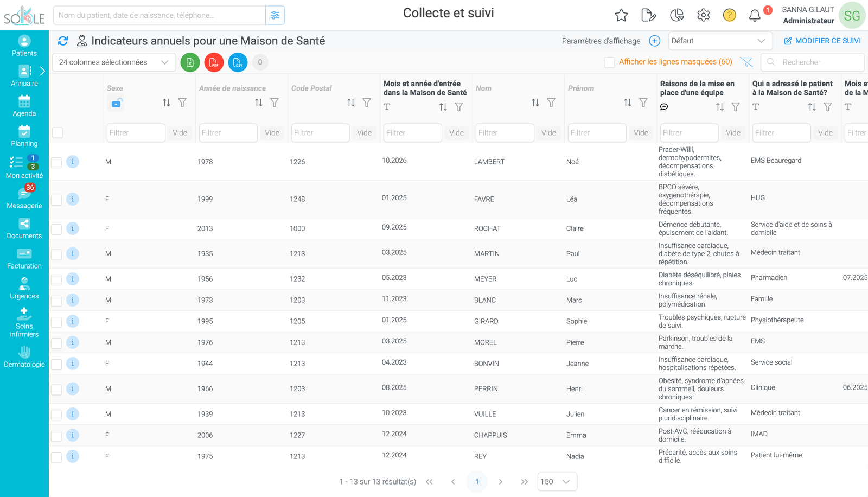Open Facturation in sidebar

(x=24, y=258)
